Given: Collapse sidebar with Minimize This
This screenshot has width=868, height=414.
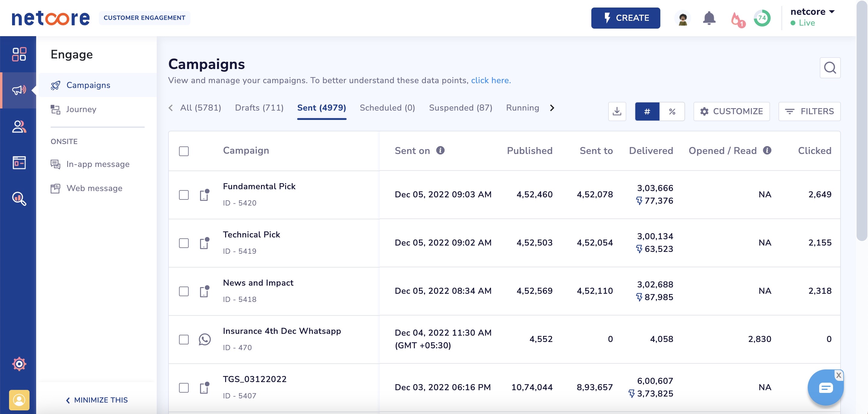Looking at the screenshot, I should tap(97, 400).
